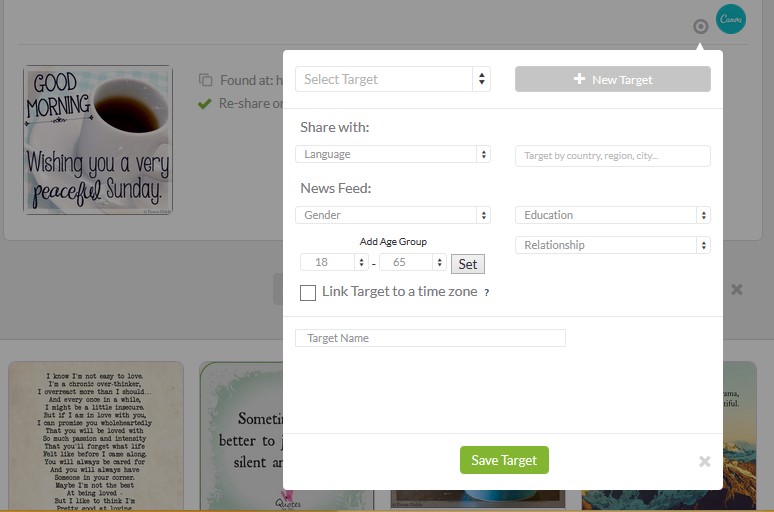
Task: Click the 'Re-share' text
Action: point(244,103)
